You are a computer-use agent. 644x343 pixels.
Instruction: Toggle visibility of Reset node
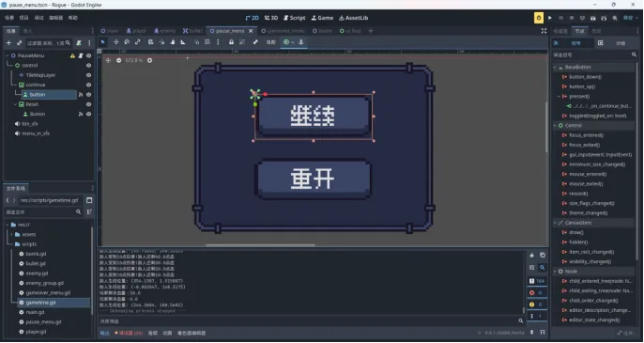tap(88, 104)
